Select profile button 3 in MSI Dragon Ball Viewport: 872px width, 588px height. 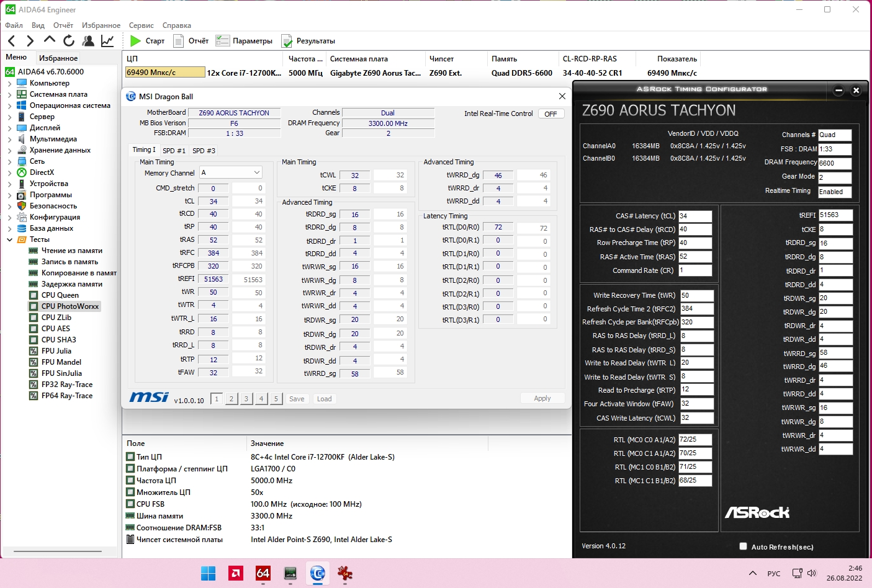[x=246, y=399]
